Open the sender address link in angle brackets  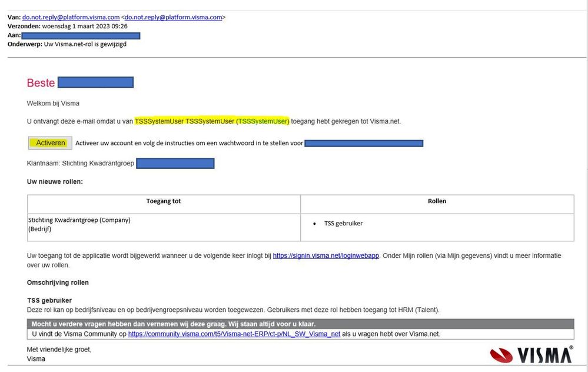[173, 17]
